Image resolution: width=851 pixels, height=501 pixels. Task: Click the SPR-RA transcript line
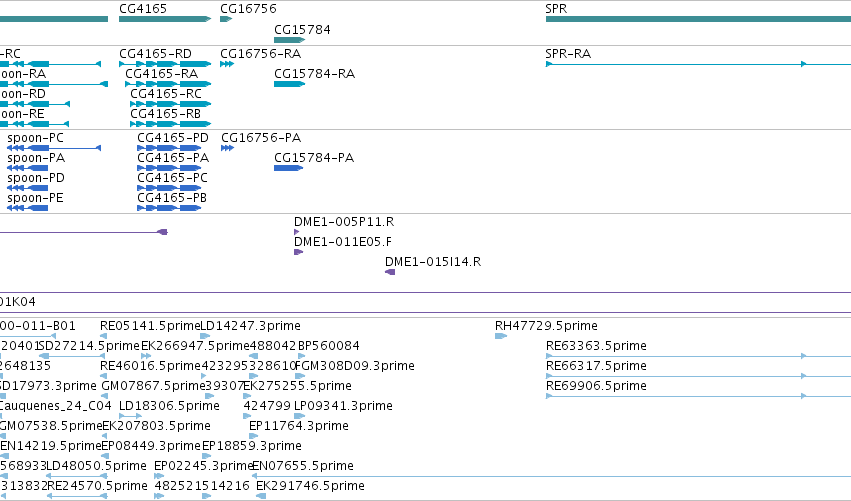698,64
